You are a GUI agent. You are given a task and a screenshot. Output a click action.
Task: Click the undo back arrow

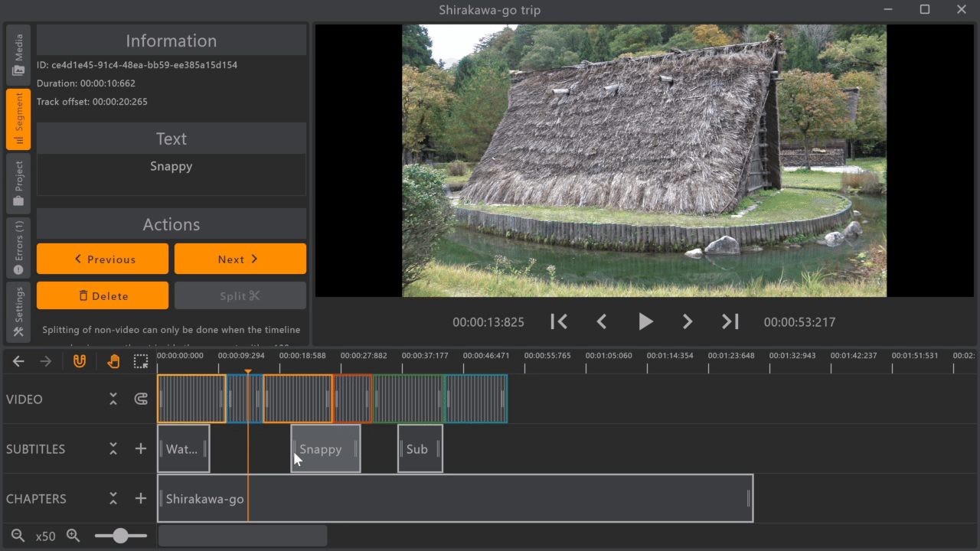pos(18,361)
